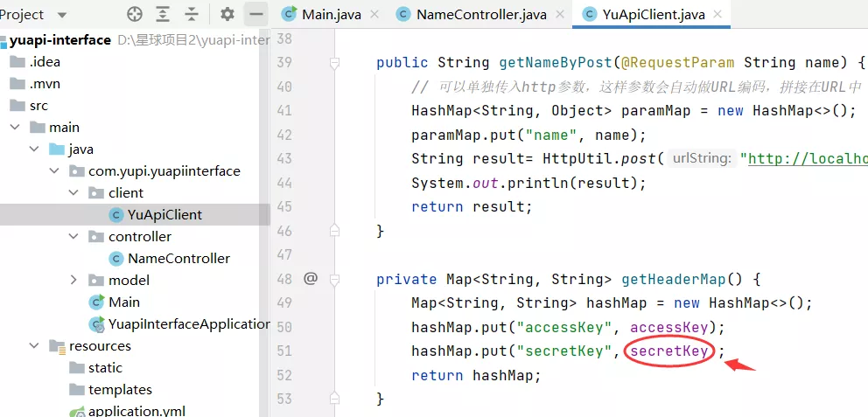Close the NameController.java tab
Viewport: 868px width, 417px height.
pyautogui.click(x=558, y=14)
